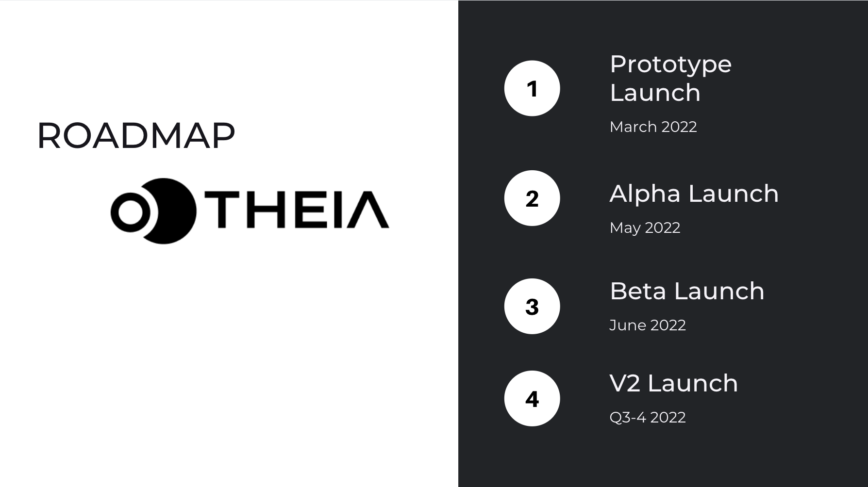Screen dimensions: 868x487
Task: Select the ROADMAP title
Action: 136,135
